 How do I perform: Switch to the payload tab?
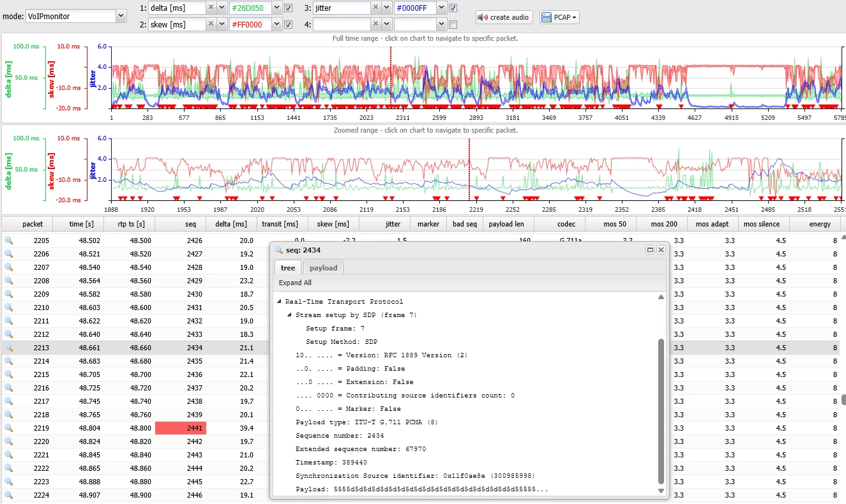coord(323,268)
